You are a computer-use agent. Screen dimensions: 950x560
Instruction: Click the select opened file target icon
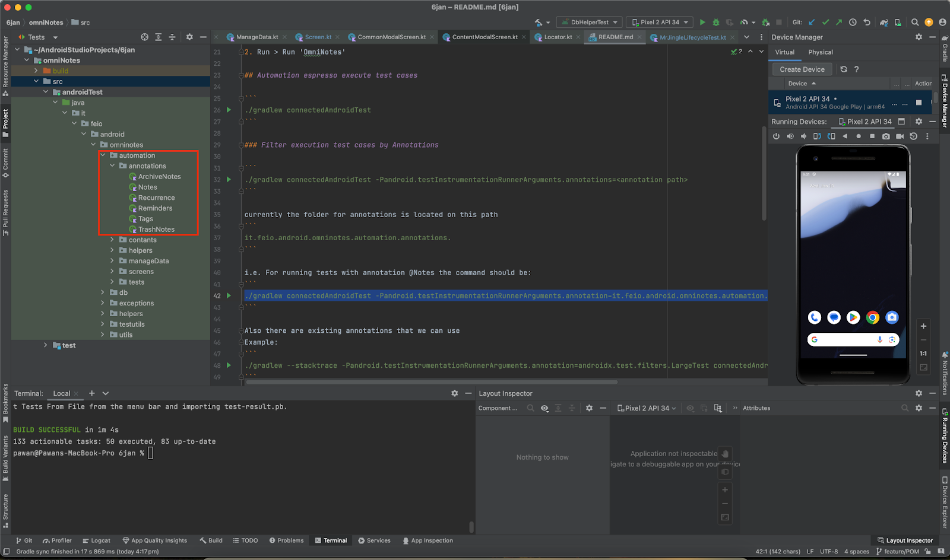[144, 37]
